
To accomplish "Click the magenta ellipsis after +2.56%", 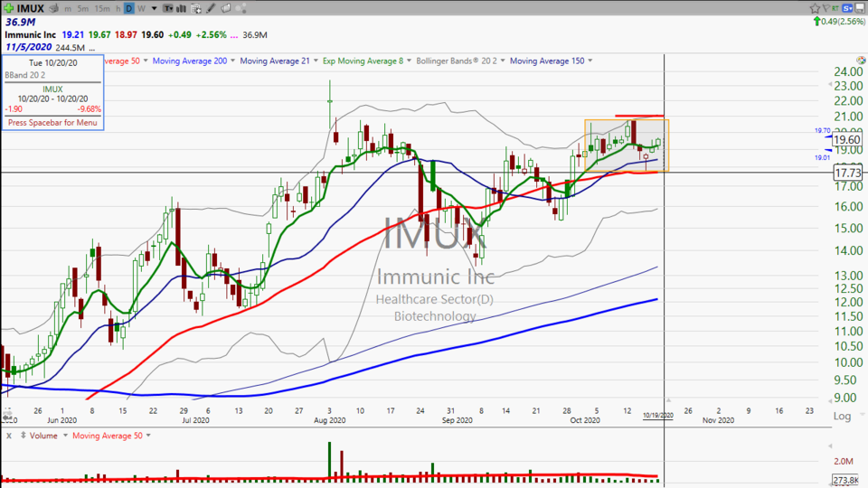I will pos(234,35).
